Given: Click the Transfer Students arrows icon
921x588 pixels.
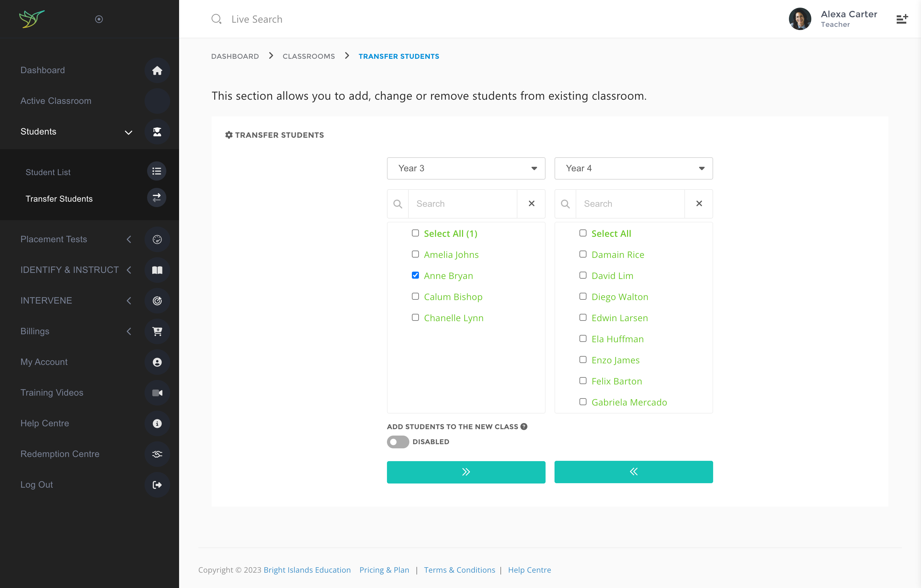Looking at the screenshot, I should pos(156,198).
